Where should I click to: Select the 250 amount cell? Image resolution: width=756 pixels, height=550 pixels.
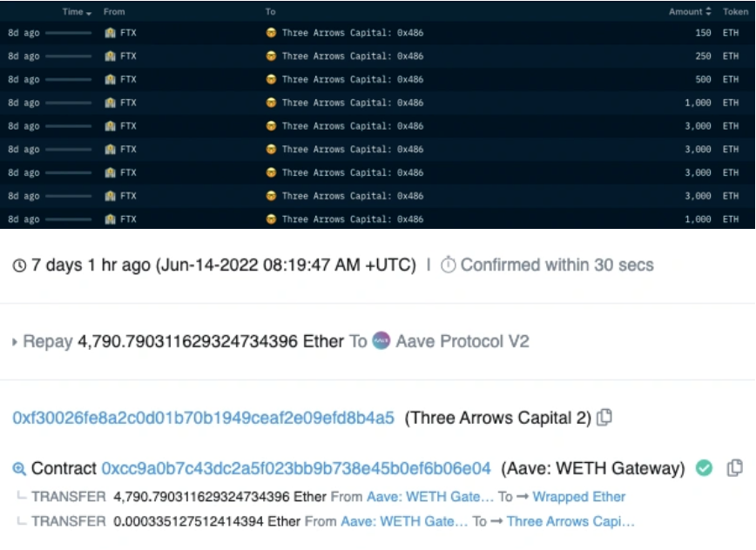coord(703,56)
